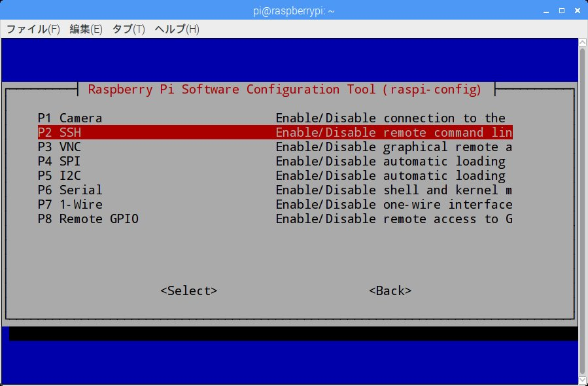Open the 編集(E) menu
588x386 pixels.
click(x=86, y=29)
